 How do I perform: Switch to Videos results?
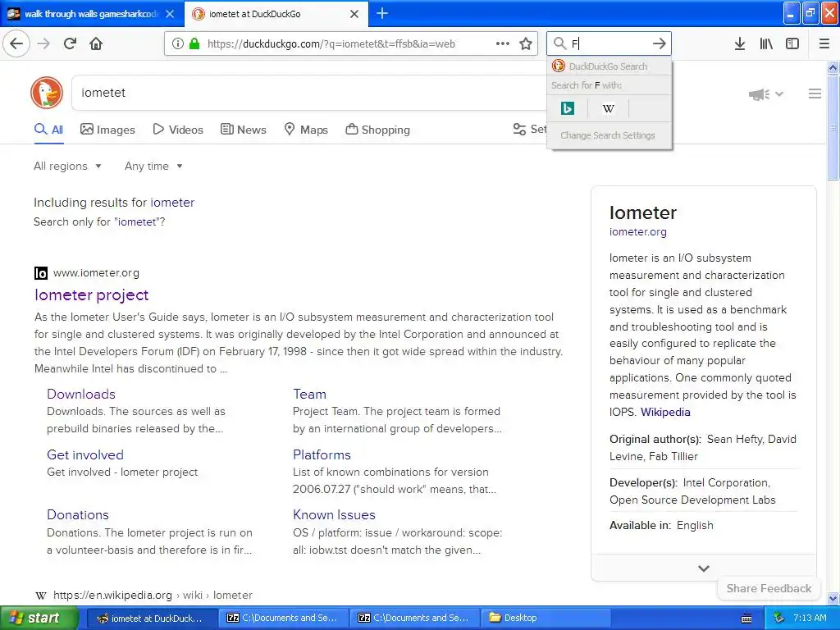point(178,130)
